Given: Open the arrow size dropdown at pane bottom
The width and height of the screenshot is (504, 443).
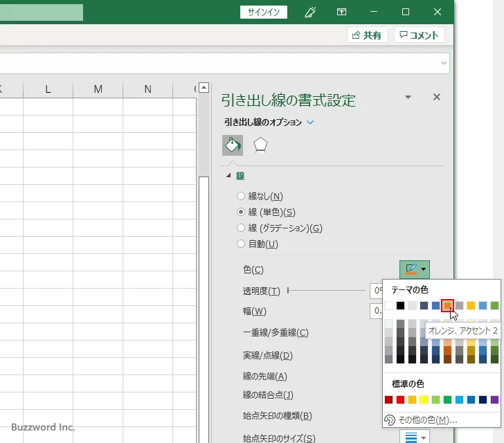Looking at the screenshot, I should point(415,437).
